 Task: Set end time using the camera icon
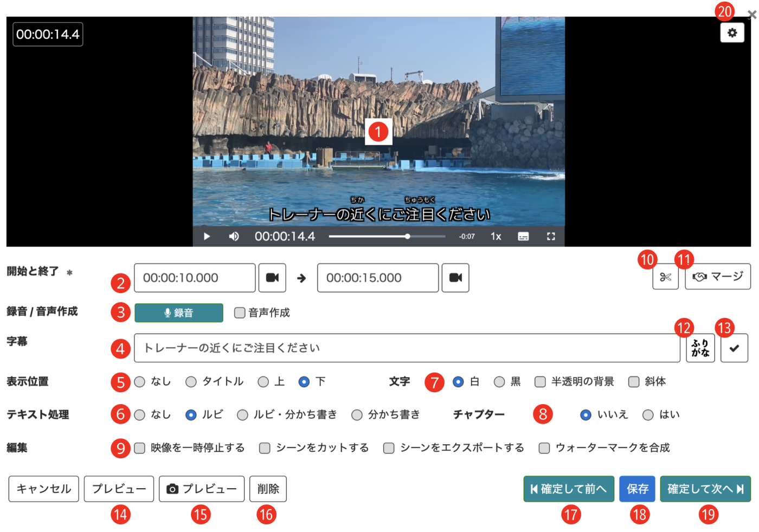455,278
